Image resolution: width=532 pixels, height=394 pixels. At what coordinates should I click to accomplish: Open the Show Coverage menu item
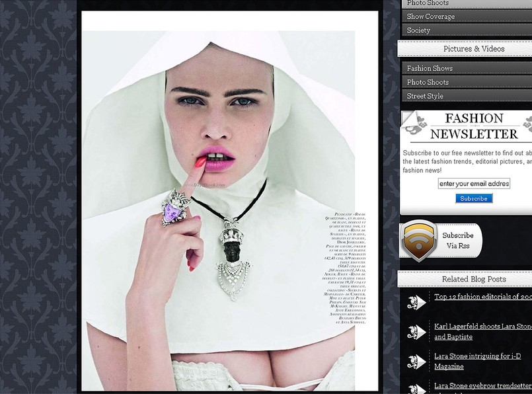467,17
